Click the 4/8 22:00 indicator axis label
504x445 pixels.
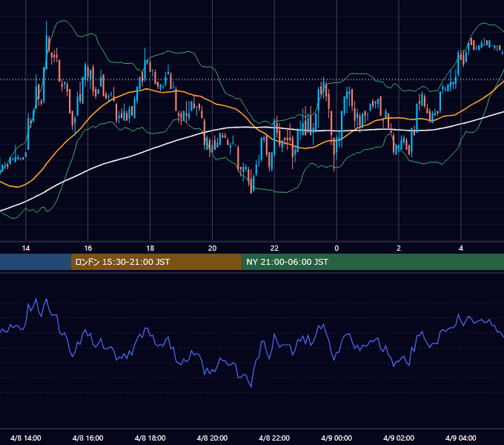(274, 438)
